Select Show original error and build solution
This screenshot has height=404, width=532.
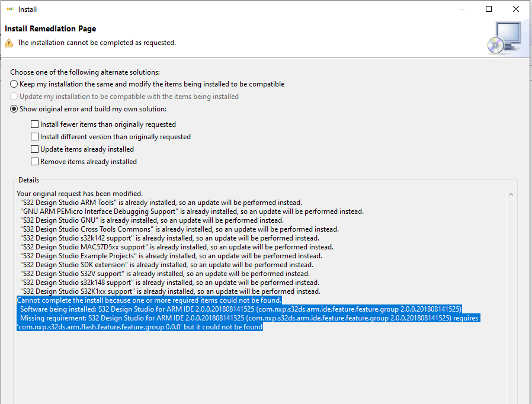(13, 108)
